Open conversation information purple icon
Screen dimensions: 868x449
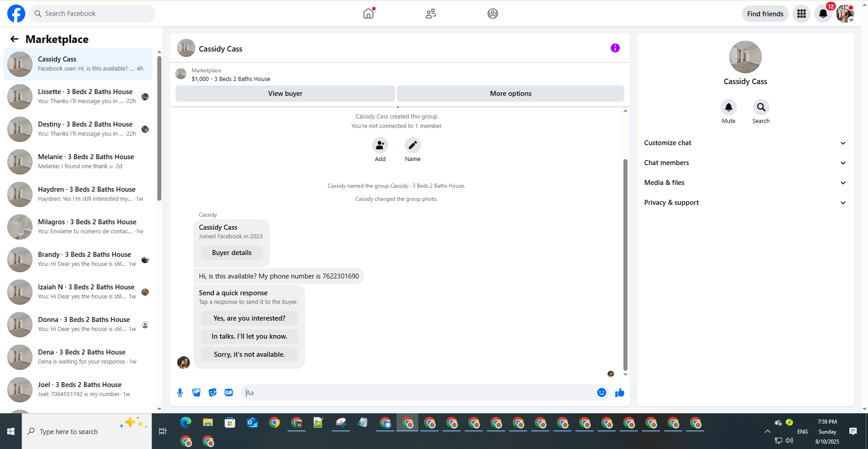615,48
